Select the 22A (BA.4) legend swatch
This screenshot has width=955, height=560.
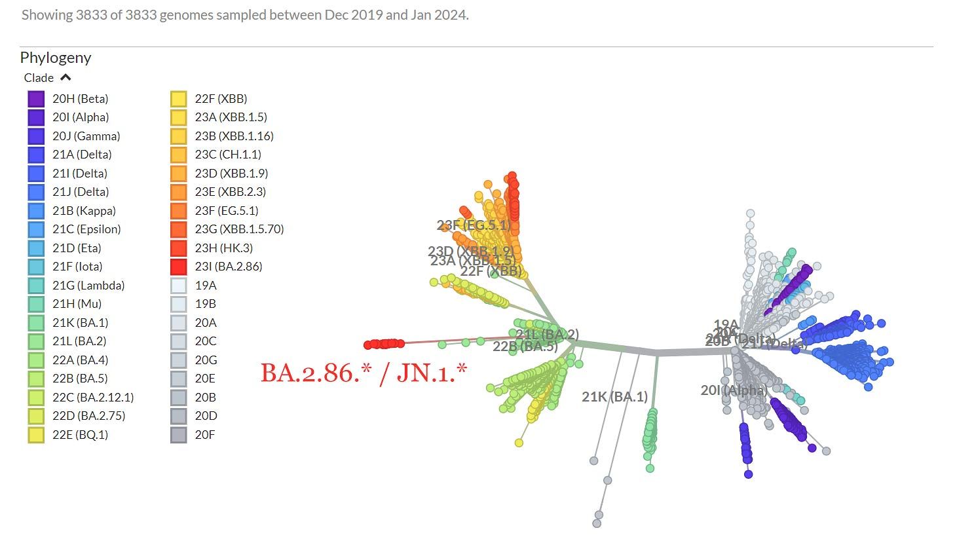(36, 360)
